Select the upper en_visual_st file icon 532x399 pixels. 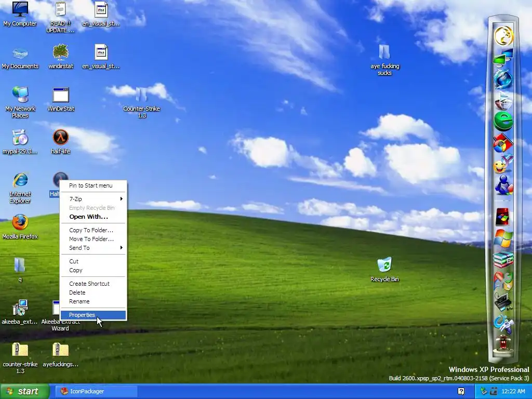101,9
